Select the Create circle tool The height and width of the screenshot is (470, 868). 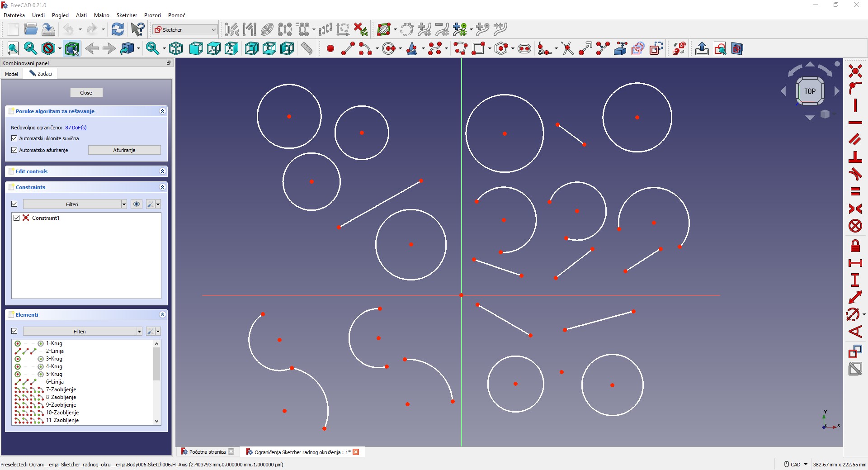click(x=389, y=48)
